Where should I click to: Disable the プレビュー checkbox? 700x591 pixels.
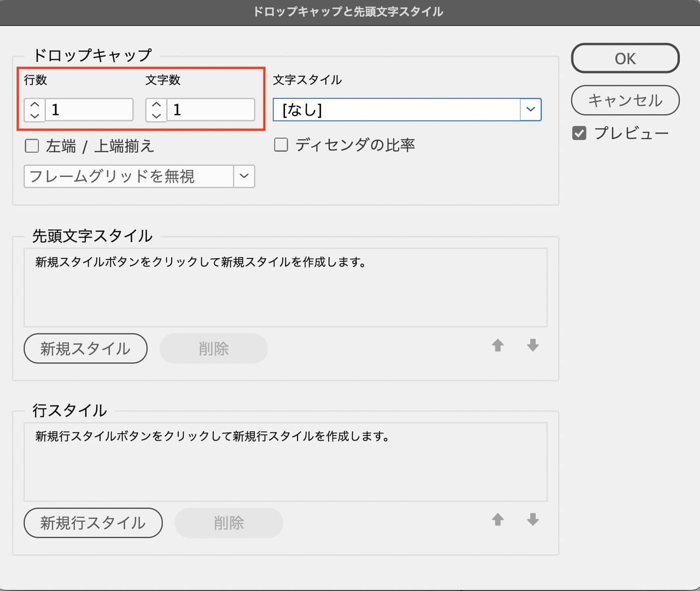[579, 132]
